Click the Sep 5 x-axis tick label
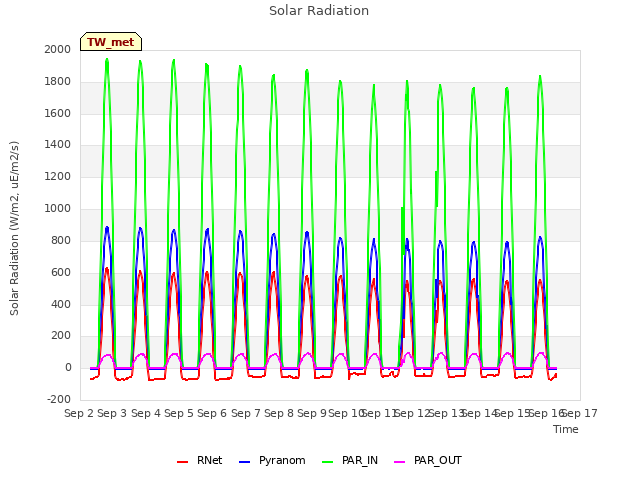640x480 pixels. (179, 413)
